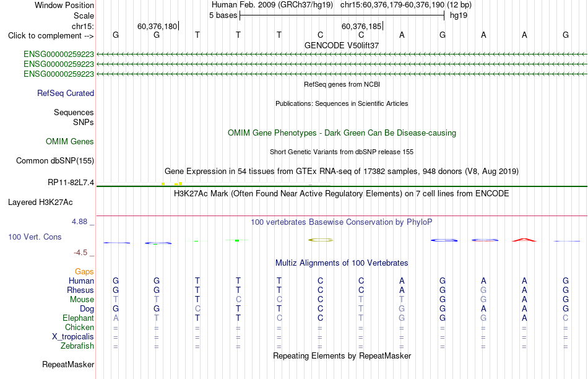Select the Chicken alignment row label
588x379 pixels.
coord(79,327)
